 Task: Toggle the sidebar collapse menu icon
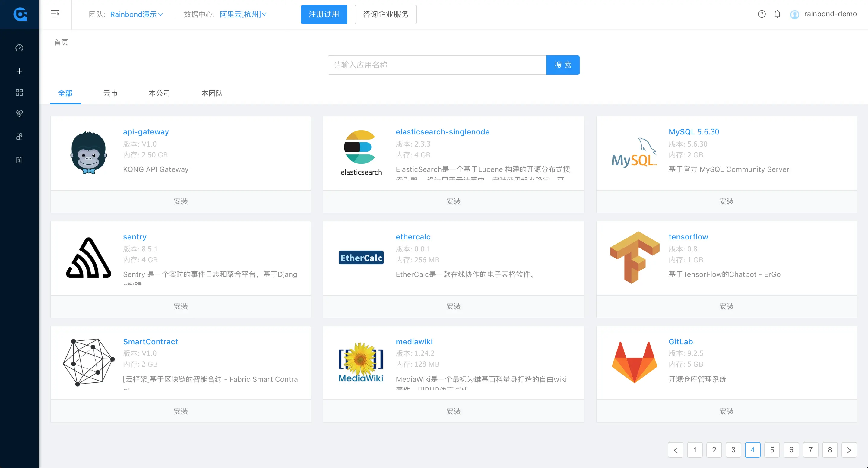tap(55, 14)
